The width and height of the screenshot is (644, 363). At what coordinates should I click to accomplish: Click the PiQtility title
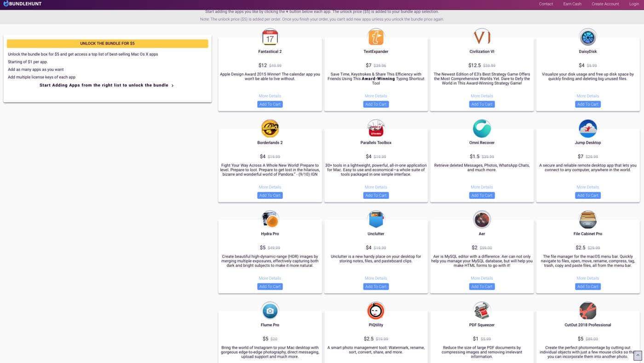(x=376, y=325)
